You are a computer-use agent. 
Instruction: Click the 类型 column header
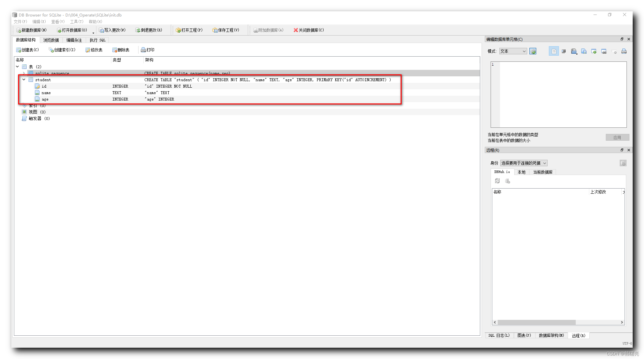[x=127, y=60]
